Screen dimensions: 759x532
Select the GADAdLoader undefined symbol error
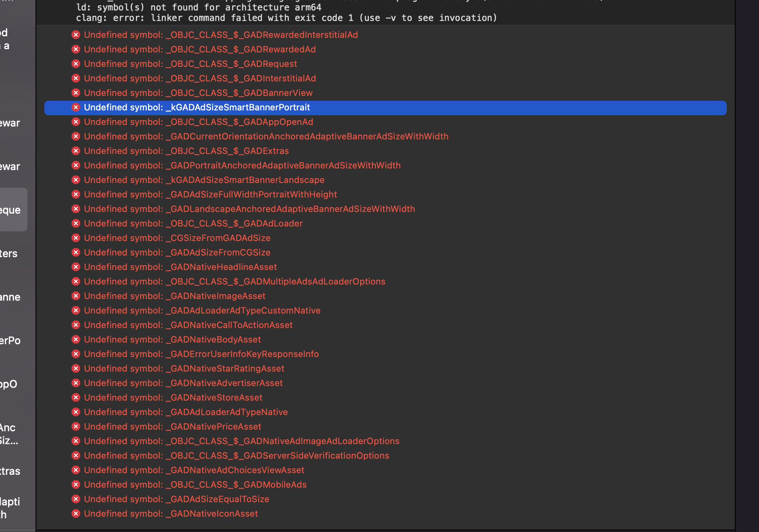coord(193,224)
